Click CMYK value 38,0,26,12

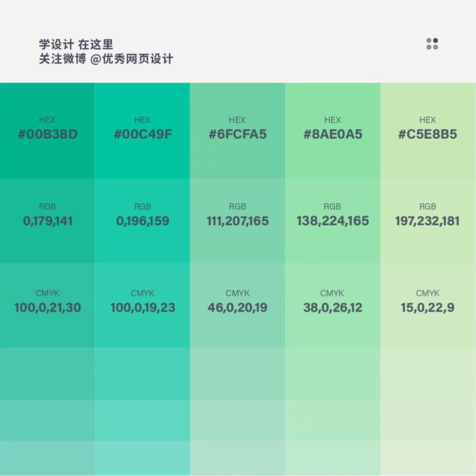[333, 308]
